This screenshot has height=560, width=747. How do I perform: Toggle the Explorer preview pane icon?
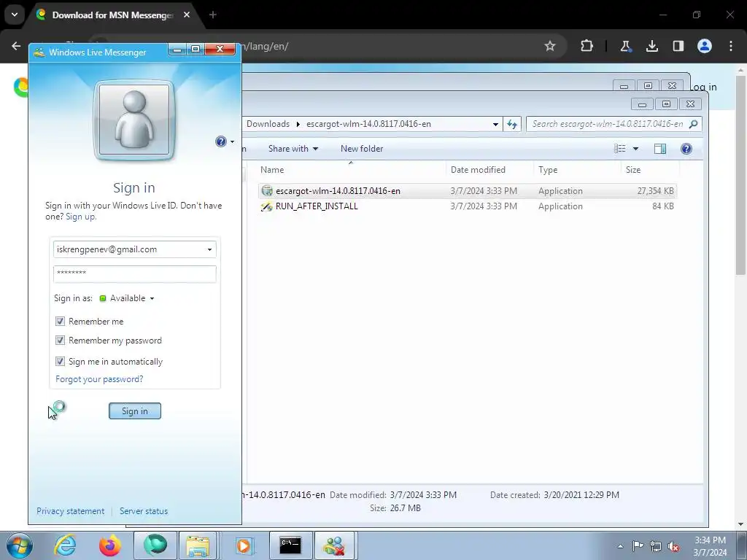point(659,149)
